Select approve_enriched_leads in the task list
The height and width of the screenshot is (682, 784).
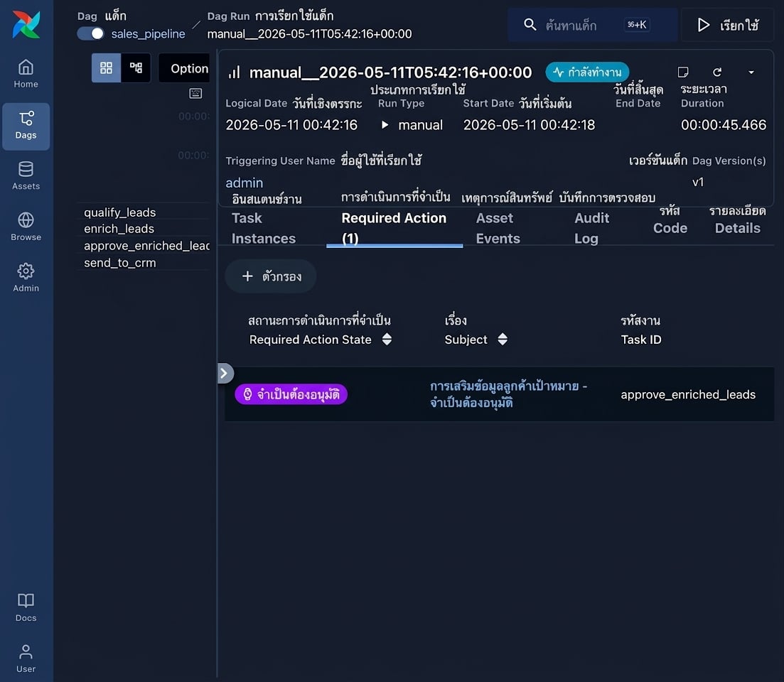146,246
